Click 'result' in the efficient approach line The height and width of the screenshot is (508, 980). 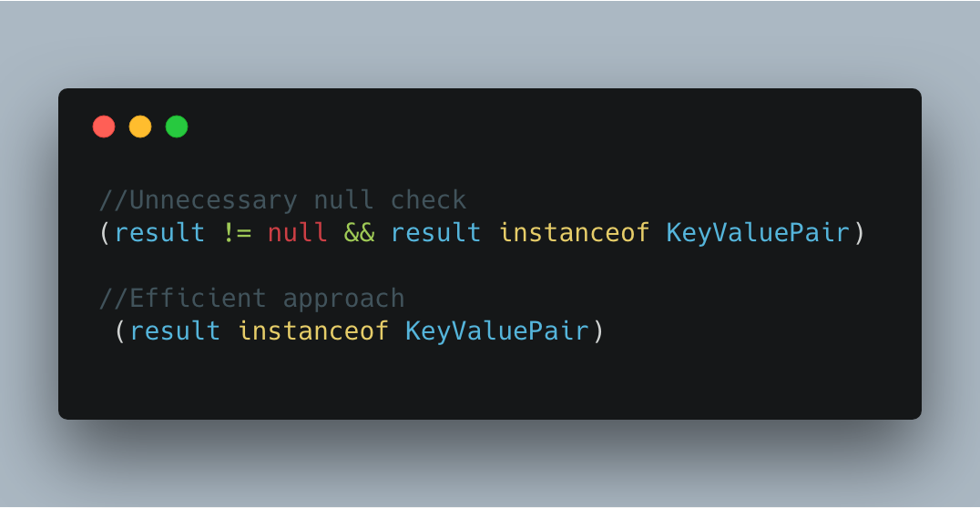[x=175, y=330]
